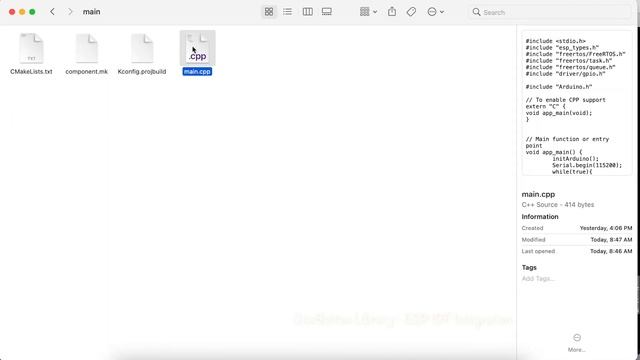
Task: Click the CMakeLists.txt file name
Action: (31, 71)
